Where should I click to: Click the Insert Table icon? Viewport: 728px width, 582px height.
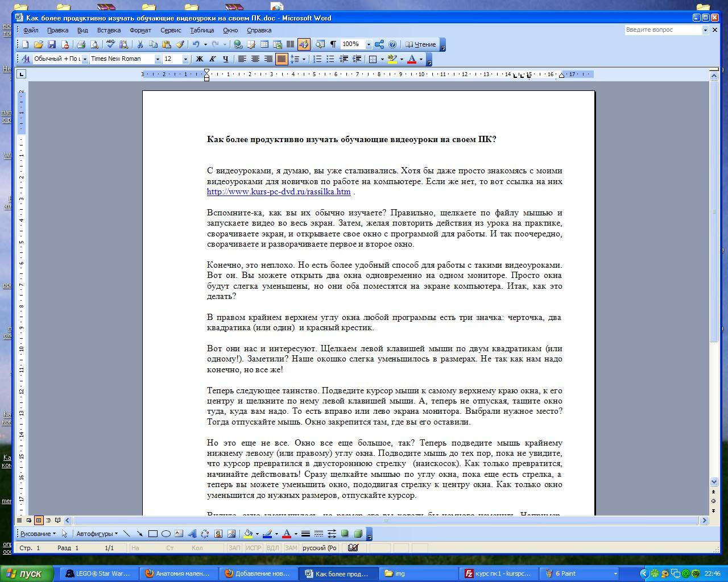[264, 44]
